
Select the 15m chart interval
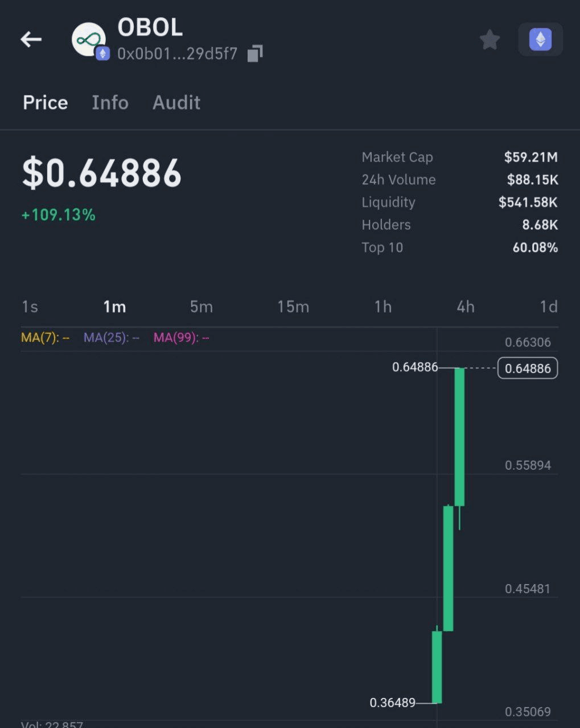(293, 307)
